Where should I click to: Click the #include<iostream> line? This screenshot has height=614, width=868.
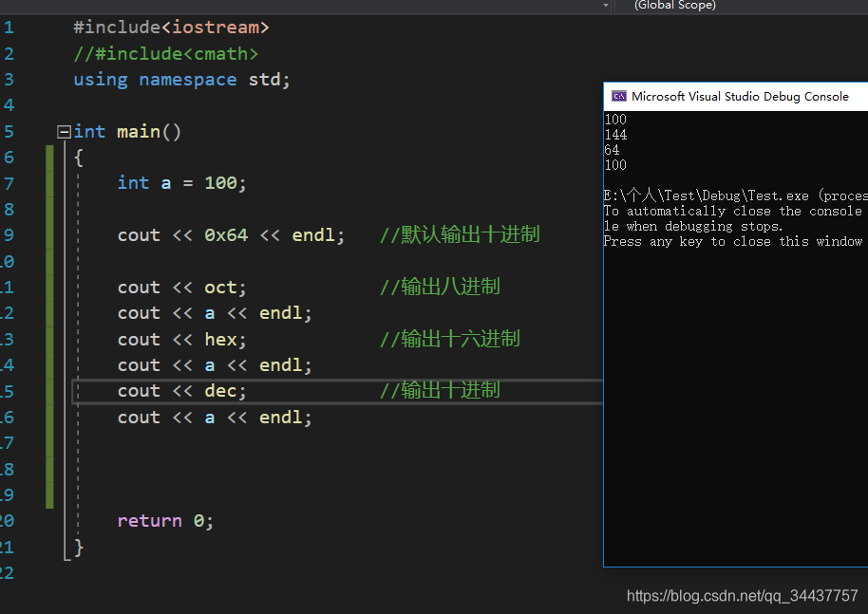point(171,28)
